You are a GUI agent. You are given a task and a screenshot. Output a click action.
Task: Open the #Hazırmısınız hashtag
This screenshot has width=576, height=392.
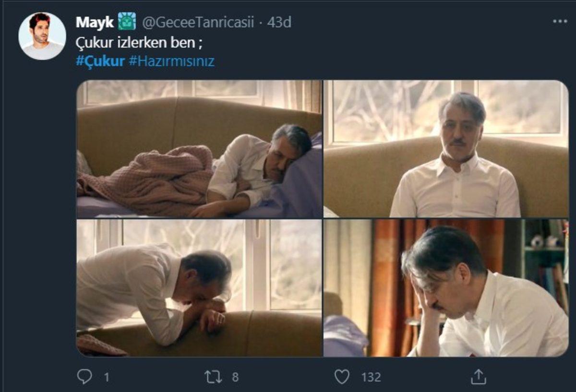tap(172, 61)
